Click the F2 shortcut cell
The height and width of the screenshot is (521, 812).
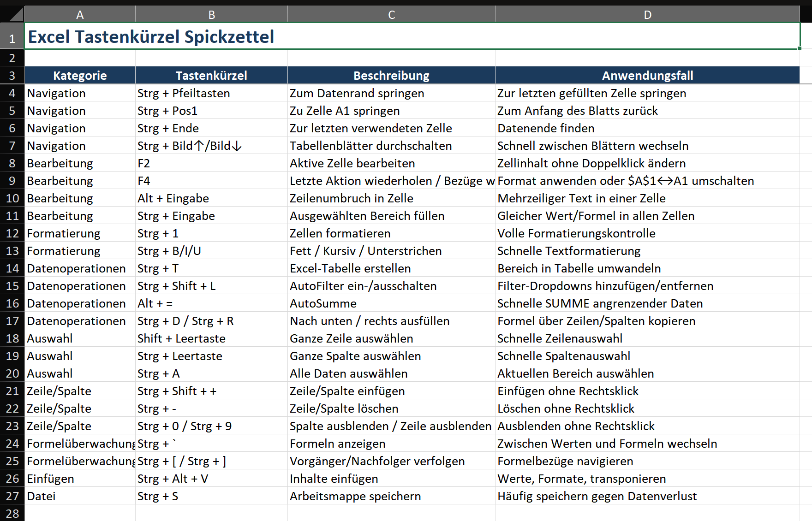coord(211,163)
